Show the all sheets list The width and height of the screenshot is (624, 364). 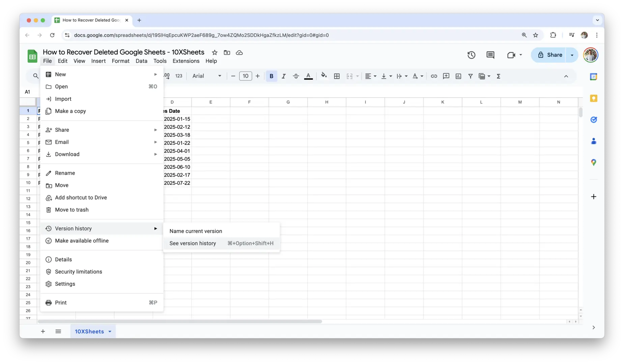[58, 331]
